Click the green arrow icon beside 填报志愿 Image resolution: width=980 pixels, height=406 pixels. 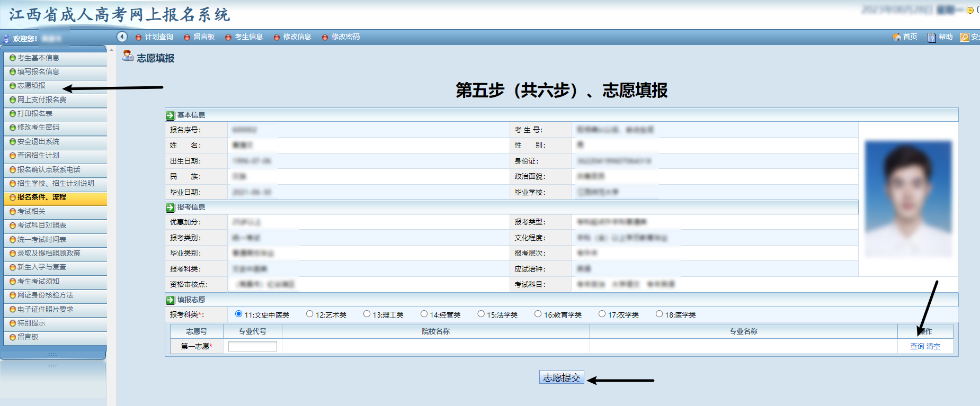click(x=171, y=300)
